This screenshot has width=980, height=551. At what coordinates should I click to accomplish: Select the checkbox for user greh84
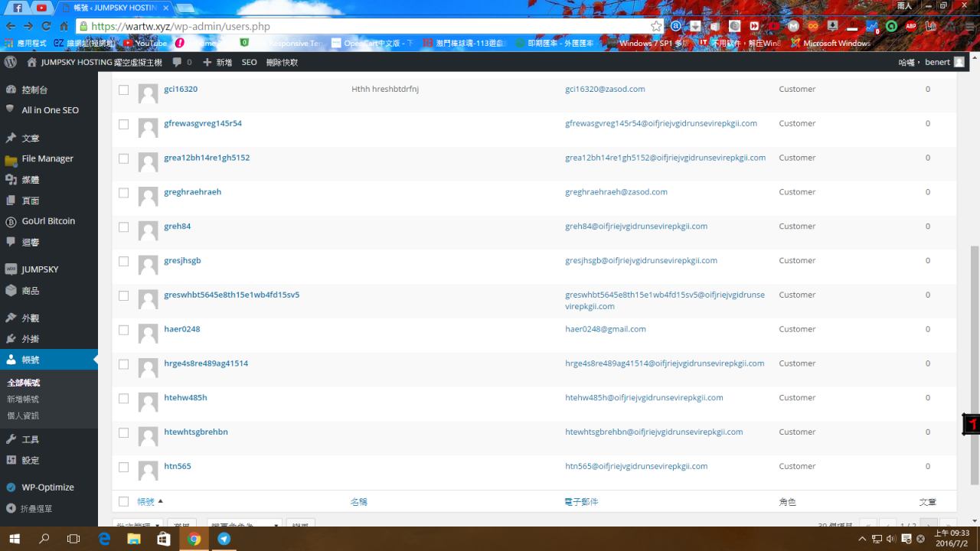coord(123,227)
